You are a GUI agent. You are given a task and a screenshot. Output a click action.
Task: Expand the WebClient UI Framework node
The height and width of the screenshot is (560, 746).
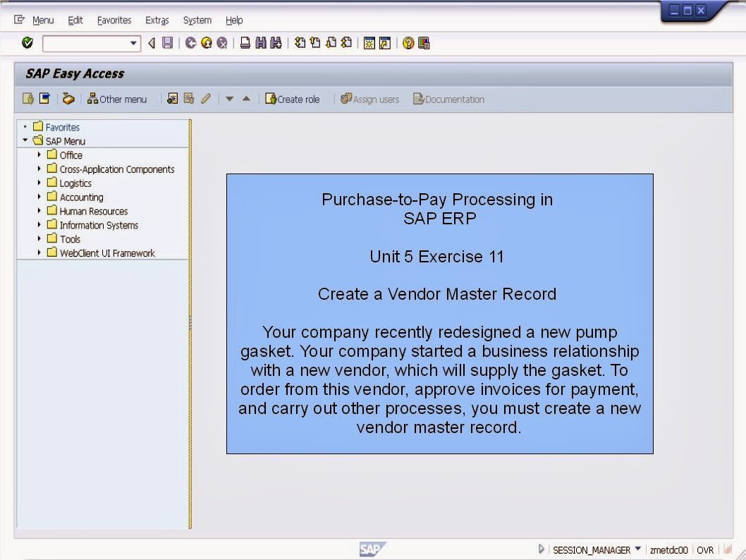click(x=39, y=252)
